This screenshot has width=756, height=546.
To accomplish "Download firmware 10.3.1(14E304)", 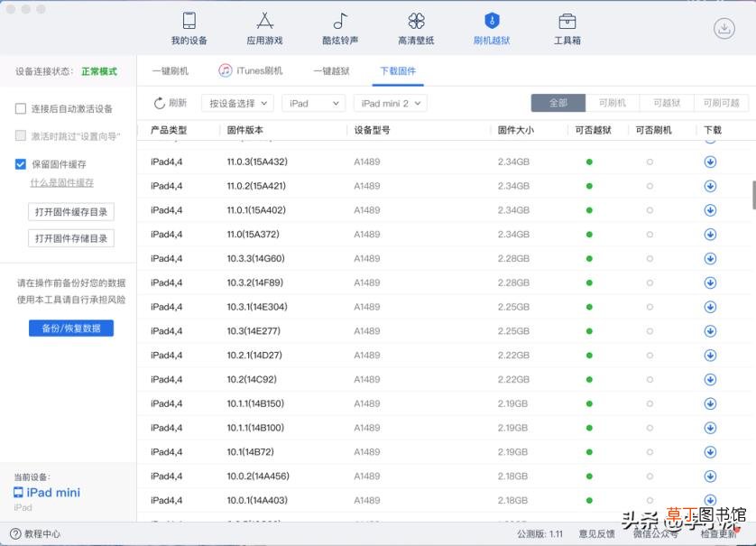I will tap(710, 307).
